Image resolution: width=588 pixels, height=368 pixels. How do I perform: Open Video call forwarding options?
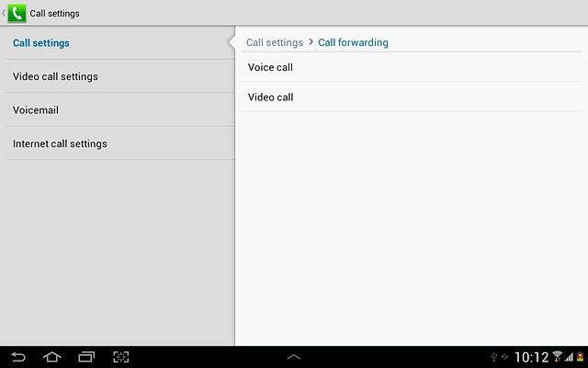coord(270,98)
